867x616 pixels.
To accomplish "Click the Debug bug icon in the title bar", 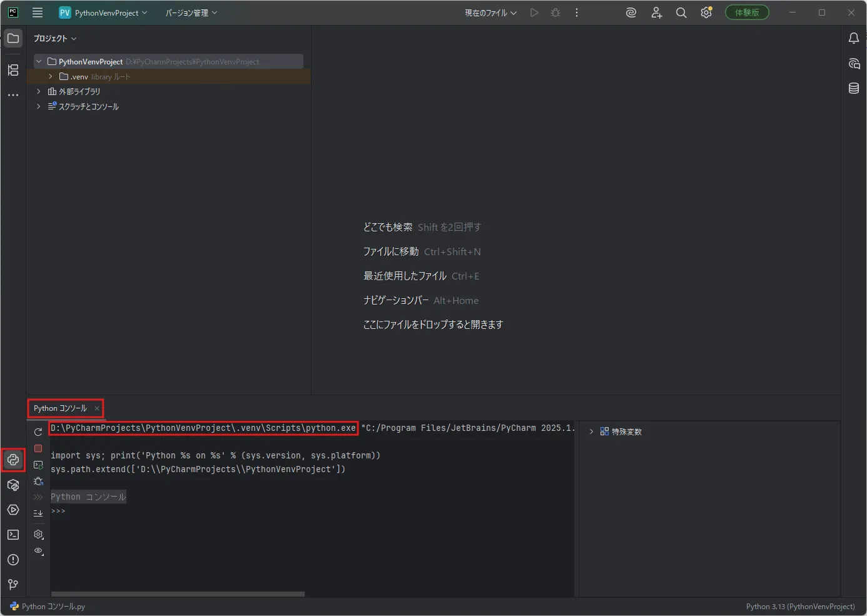I will (555, 13).
